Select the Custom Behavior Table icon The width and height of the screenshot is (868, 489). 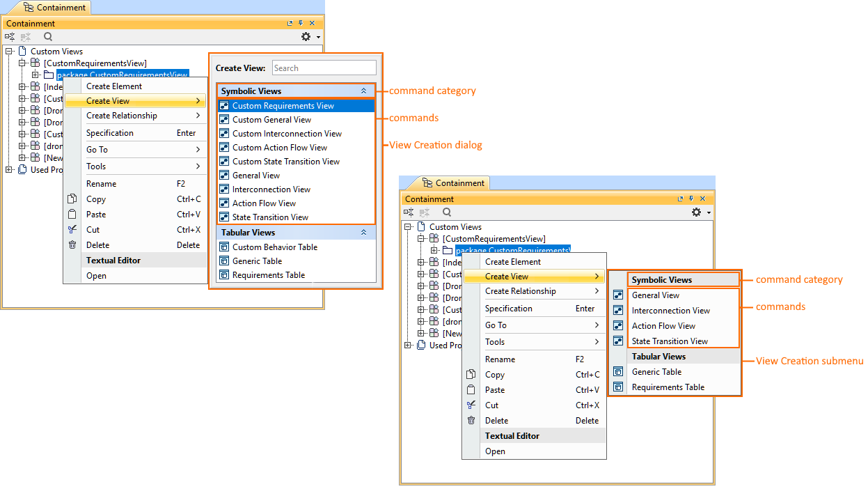click(x=224, y=247)
